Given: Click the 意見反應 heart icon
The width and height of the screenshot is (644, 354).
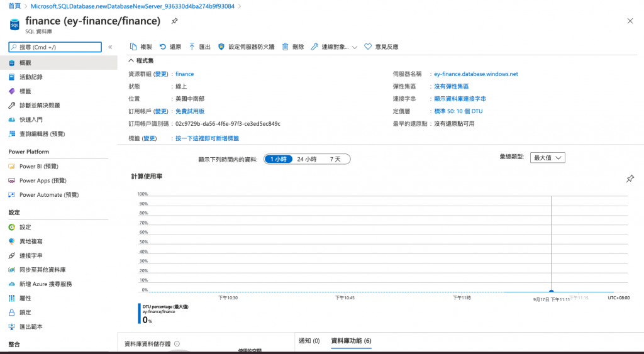Looking at the screenshot, I should click(368, 47).
